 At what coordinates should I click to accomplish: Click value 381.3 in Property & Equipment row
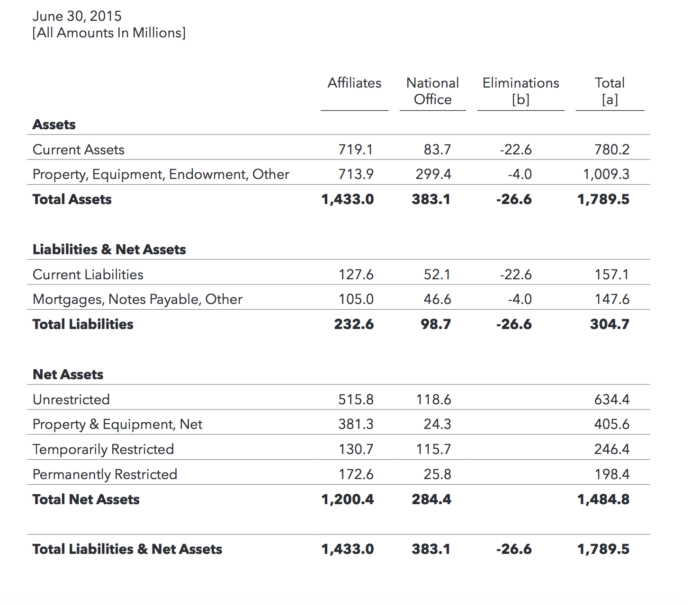[x=356, y=424]
